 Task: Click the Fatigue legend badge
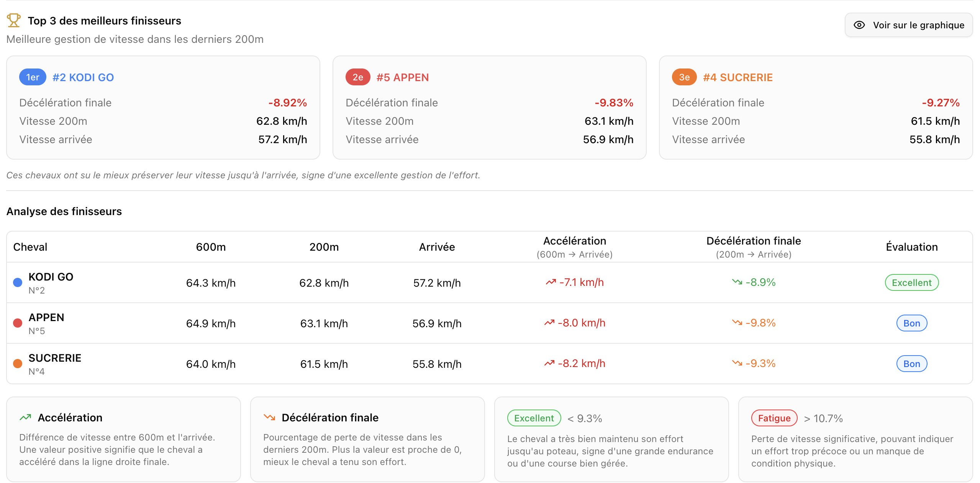coord(774,418)
